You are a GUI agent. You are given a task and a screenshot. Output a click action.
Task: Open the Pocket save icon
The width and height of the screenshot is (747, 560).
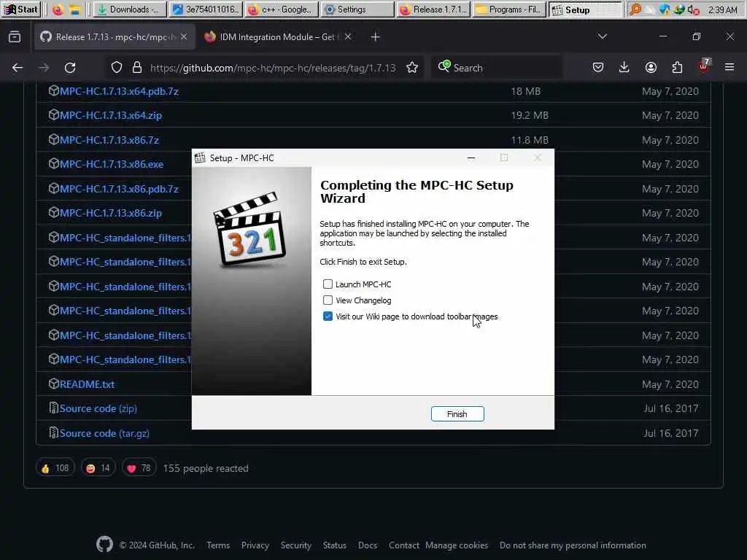[x=598, y=68]
